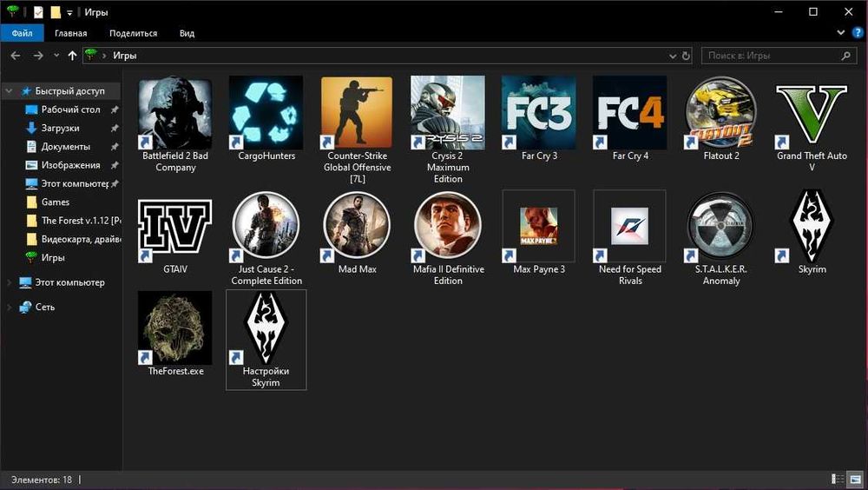The image size is (868, 490).
Task: Switch to details list view
Action: point(838,479)
